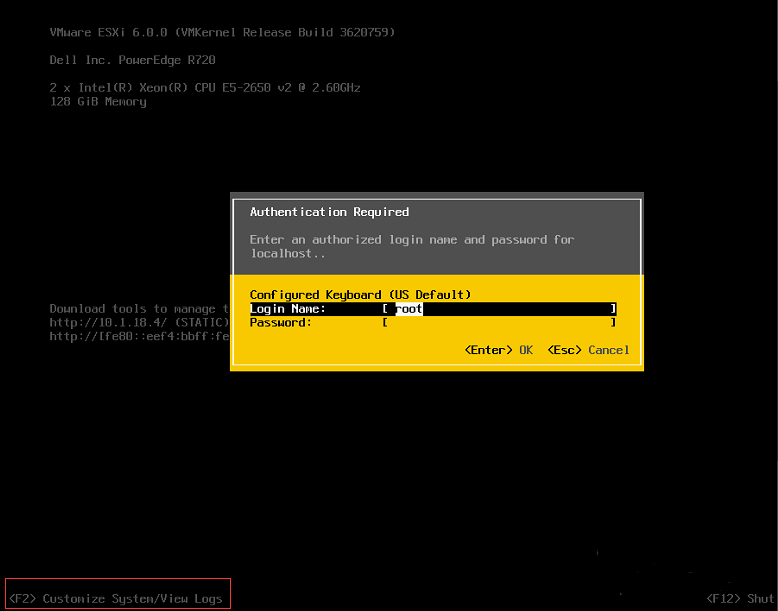The width and height of the screenshot is (778, 611).
Task: Click the Download tools to manage text
Action: tap(139, 309)
